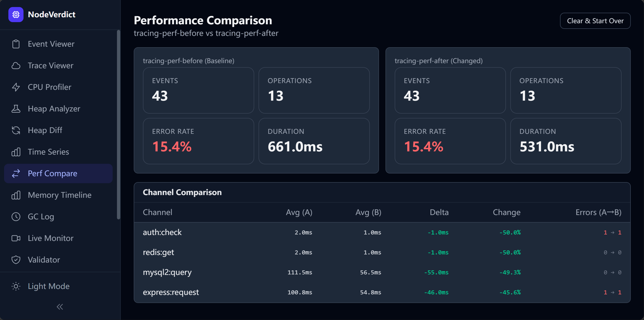Go to GC Log
Viewport: 644px width, 320px height.
coord(58,217)
